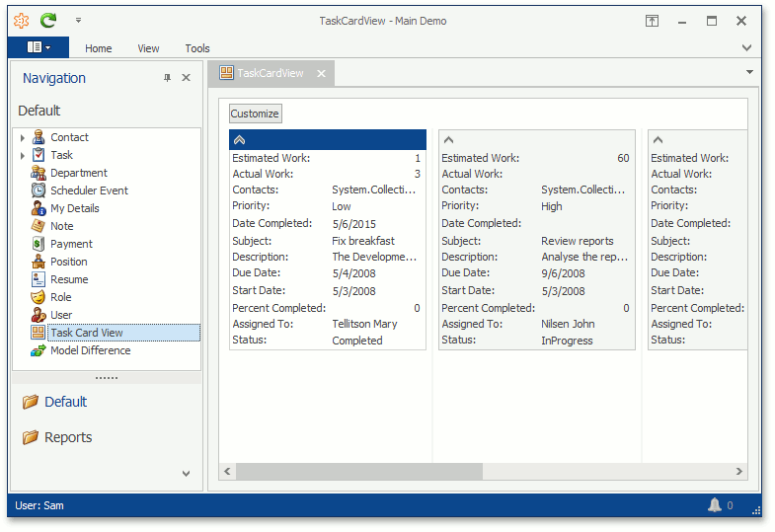Collapse the Review reports card

[x=448, y=140]
